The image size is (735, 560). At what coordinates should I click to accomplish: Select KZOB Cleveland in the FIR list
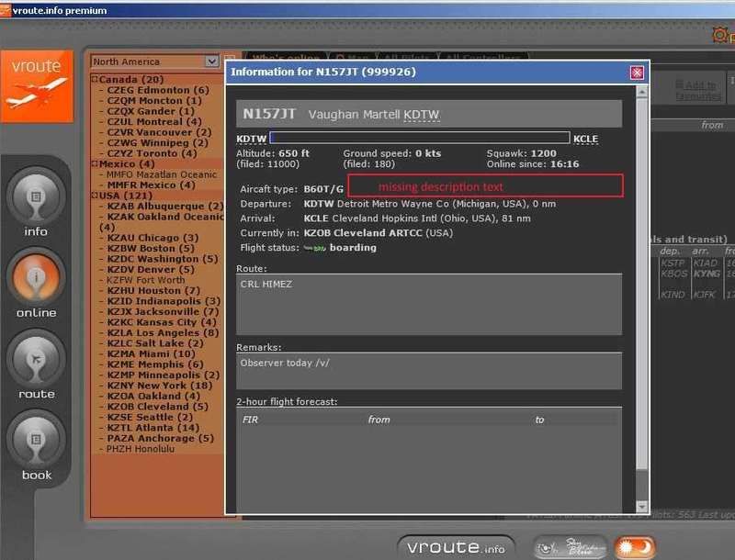[147, 407]
